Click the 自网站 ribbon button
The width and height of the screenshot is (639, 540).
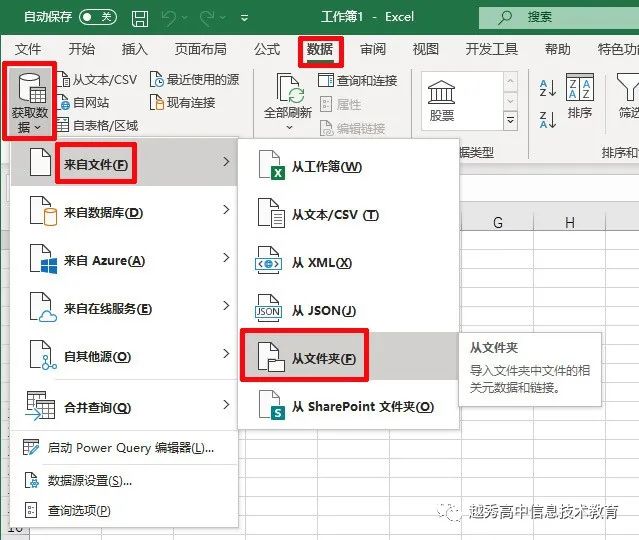click(83, 102)
